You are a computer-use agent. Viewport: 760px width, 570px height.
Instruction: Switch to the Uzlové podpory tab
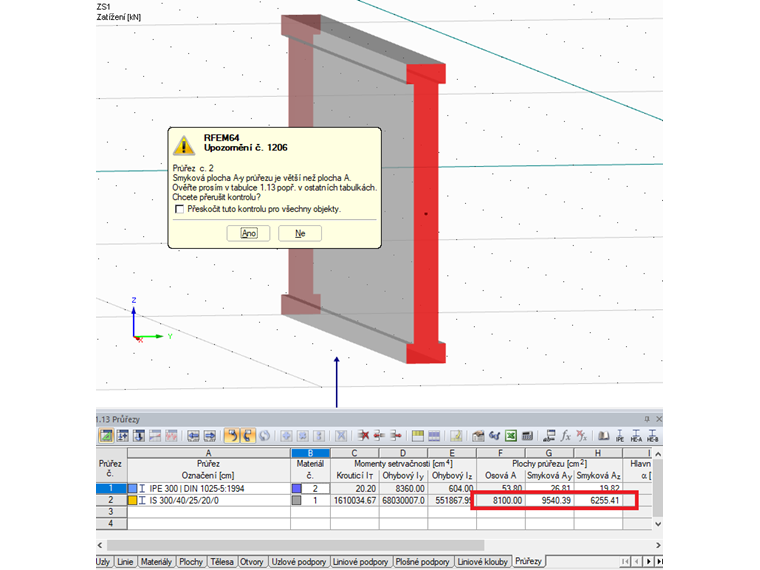tap(299, 561)
